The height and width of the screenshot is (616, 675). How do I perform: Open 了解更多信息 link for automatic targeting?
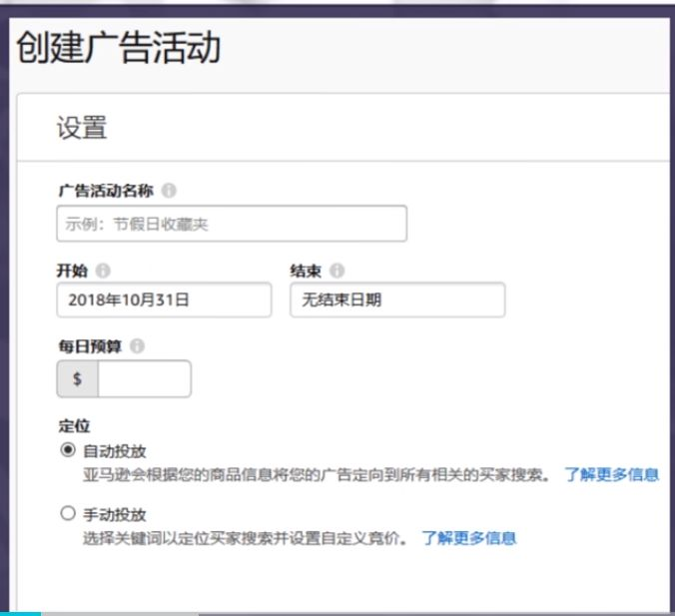[612, 474]
